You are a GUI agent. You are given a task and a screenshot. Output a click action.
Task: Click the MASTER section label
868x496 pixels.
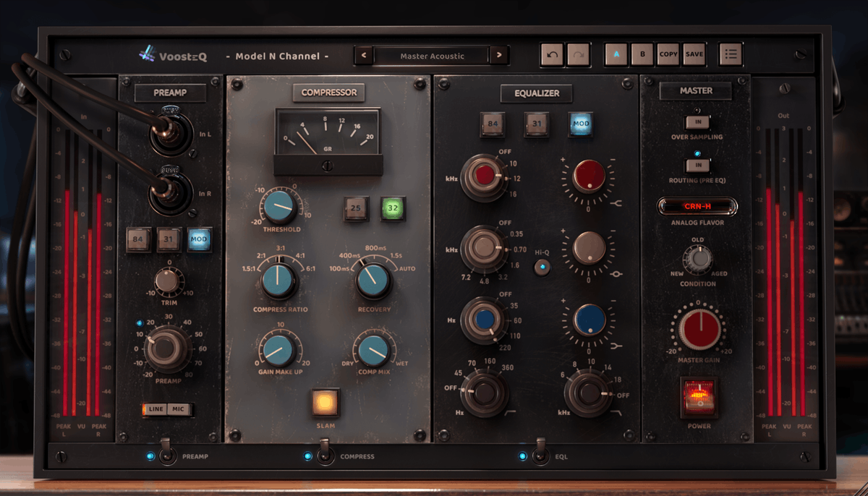tap(696, 90)
